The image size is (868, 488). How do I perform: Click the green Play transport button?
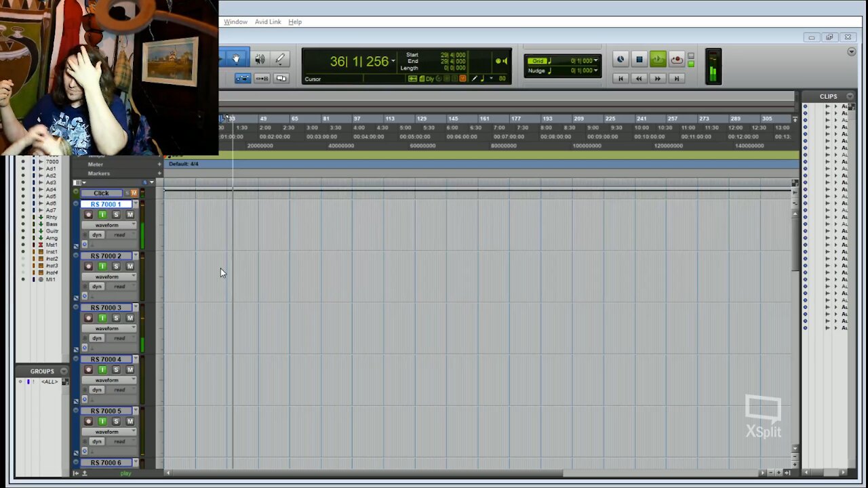pos(658,60)
